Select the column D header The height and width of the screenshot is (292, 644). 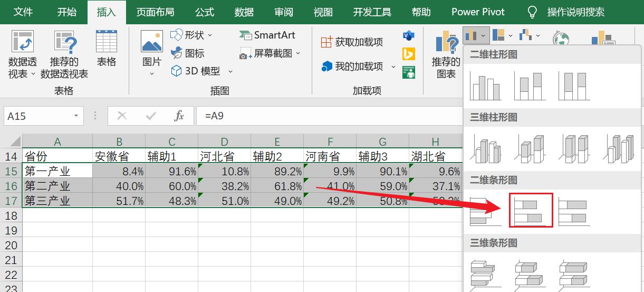(x=224, y=141)
